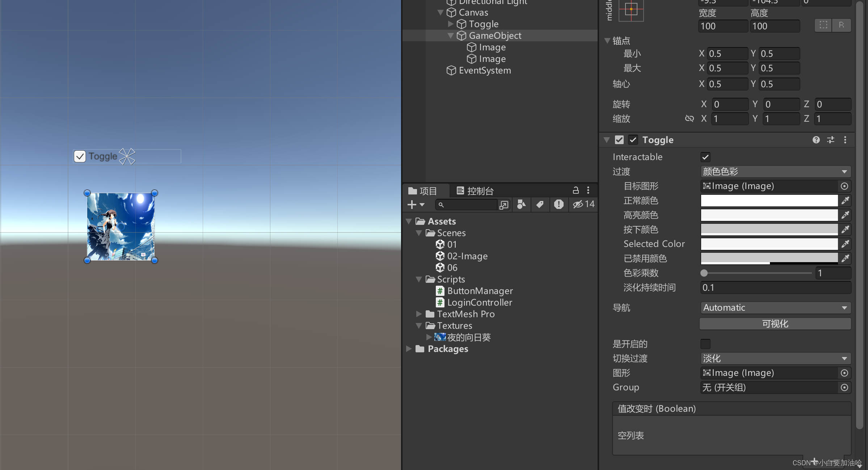
Task: Click the 可视化 button under 导航
Action: point(775,324)
